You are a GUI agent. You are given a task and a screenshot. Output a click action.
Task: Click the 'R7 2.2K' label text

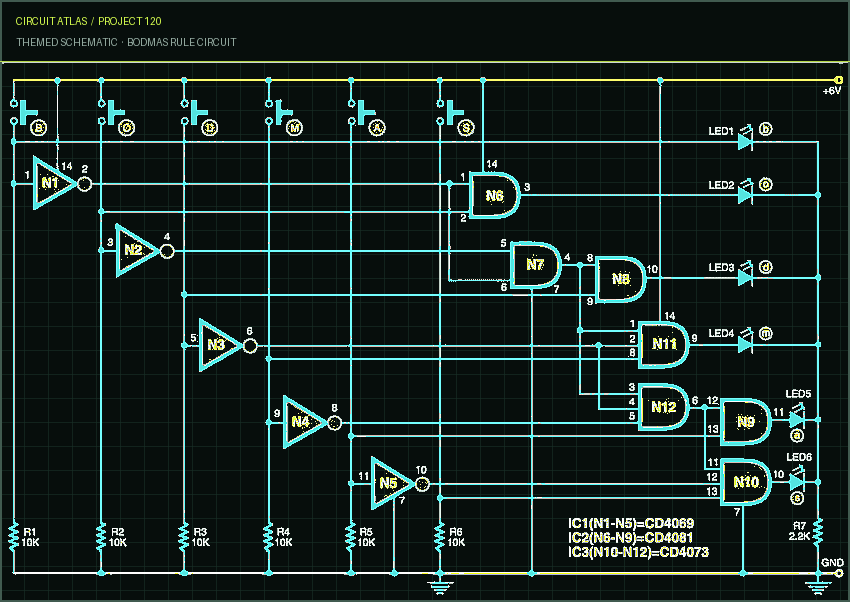[800, 531]
